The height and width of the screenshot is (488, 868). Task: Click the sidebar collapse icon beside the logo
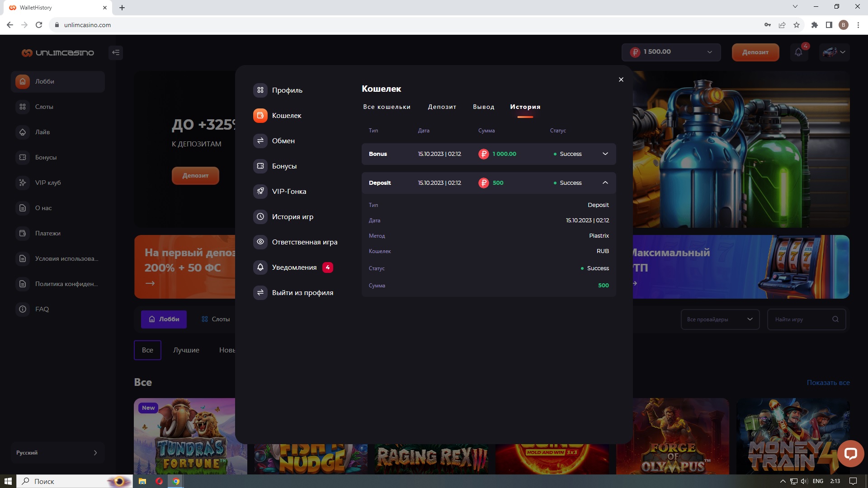point(116,52)
